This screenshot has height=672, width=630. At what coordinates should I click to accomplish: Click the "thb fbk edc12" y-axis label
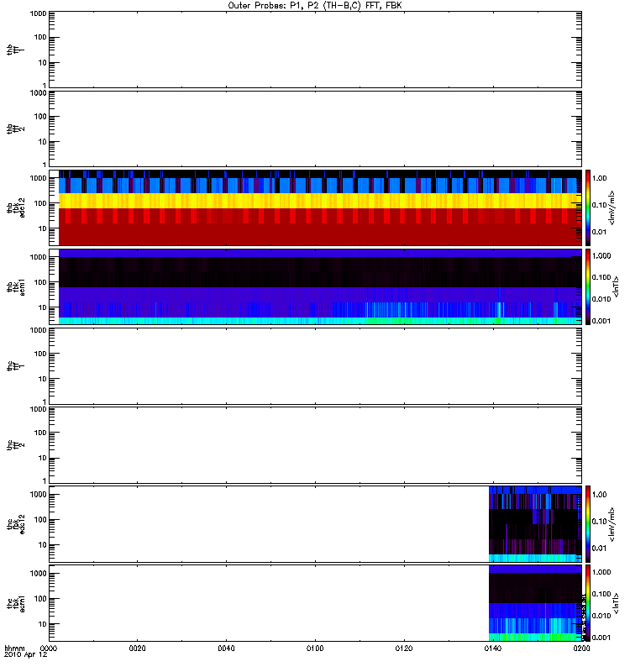coord(15,207)
